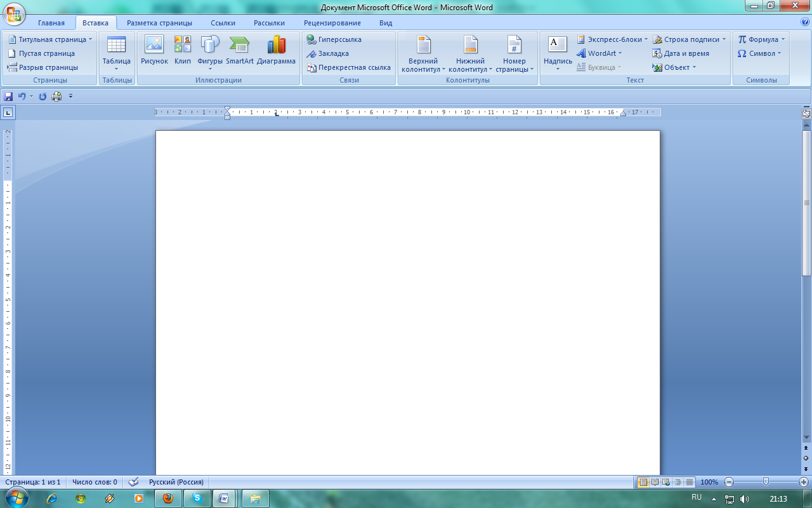Switch to Full Screen Reading view

[655, 483]
